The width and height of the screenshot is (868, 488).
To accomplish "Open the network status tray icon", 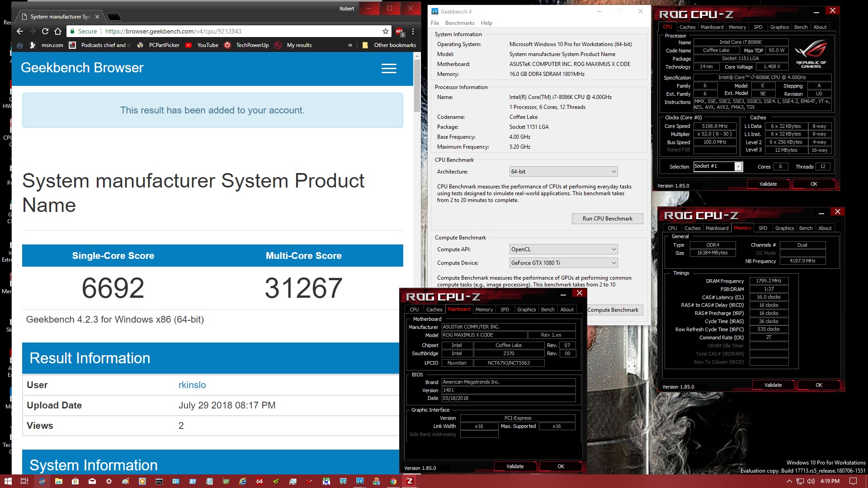I will point(800,481).
